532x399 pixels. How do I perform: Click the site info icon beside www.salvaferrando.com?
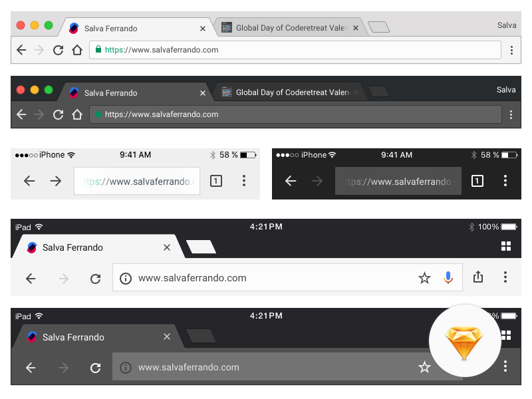126,278
